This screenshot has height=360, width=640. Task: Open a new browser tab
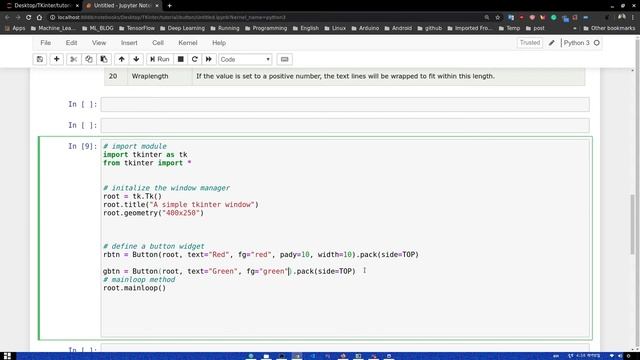[169, 6]
